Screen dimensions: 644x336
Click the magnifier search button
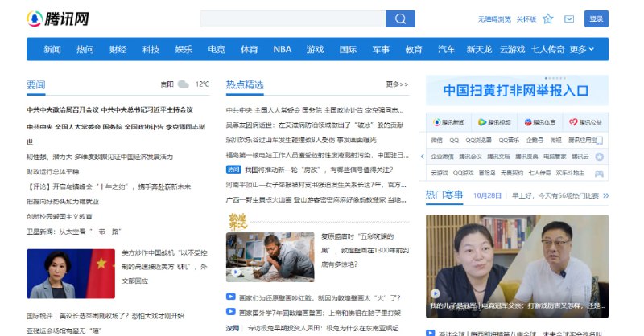click(400, 18)
